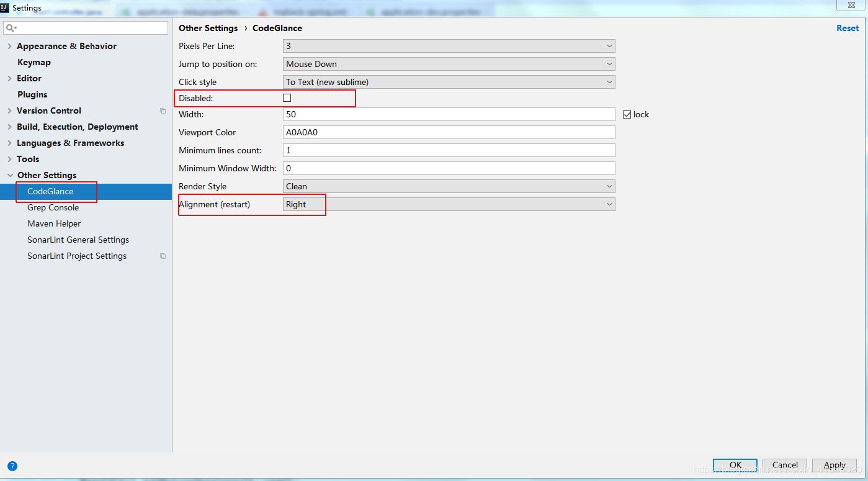Click the "Jump to position on:" label
The image size is (868, 481).
pyautogui.click(x=218, y=64)
